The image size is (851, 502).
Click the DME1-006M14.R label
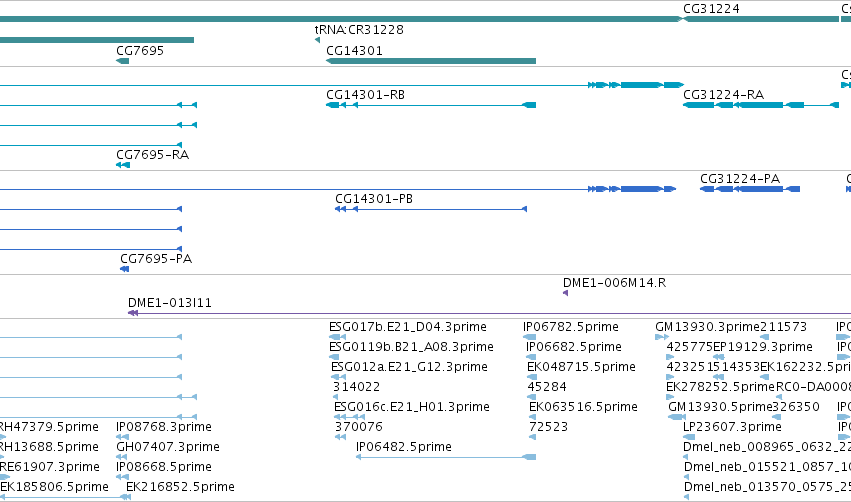click(614, 283)
